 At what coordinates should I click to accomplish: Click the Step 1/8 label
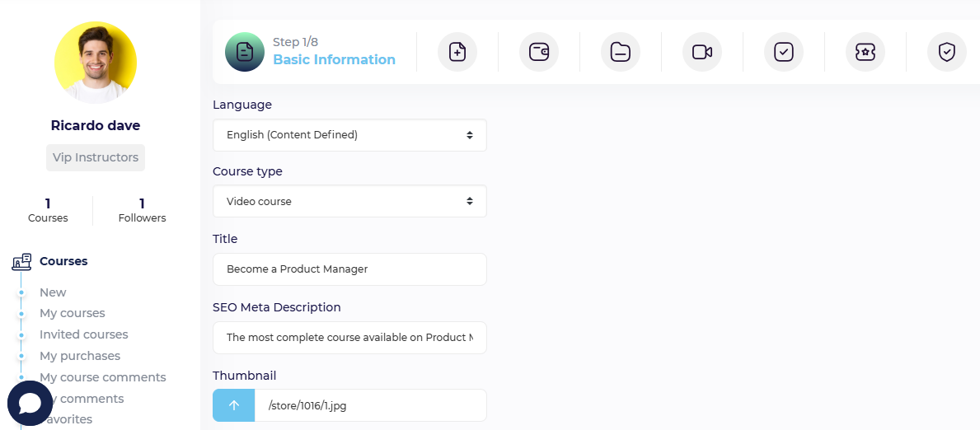(296, 43)
